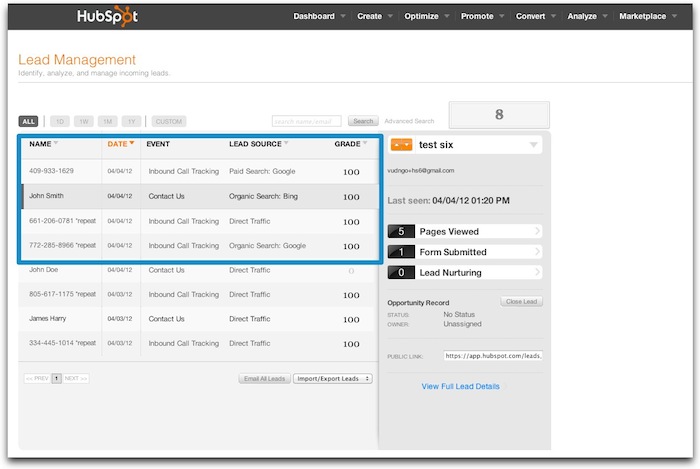This screenshot has width=700, height=469.
Task: Sort leads by GRADE column
Action: click(x=351, y=144)
